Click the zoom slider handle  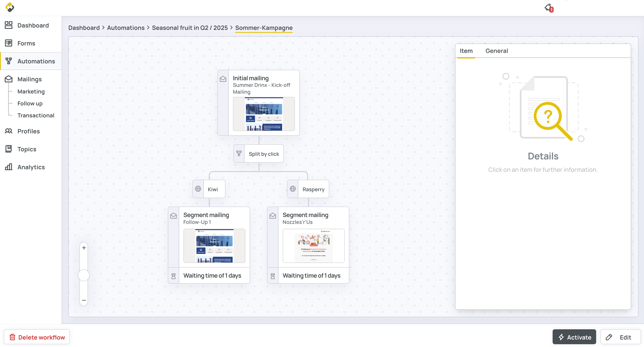pyautogui.click(x=84, y=275)
